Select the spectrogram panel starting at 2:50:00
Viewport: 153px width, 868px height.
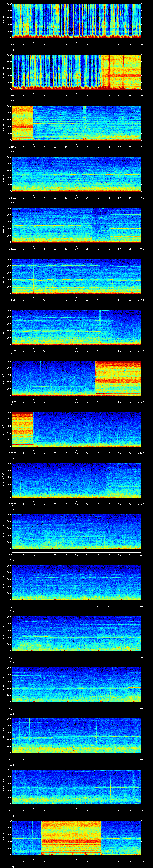point(77,327)
